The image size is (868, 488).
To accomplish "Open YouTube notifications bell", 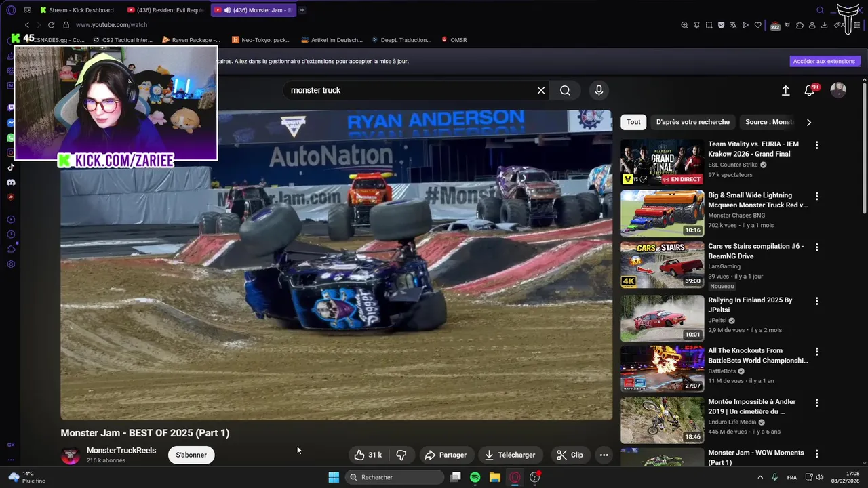I will click(810, 90).
